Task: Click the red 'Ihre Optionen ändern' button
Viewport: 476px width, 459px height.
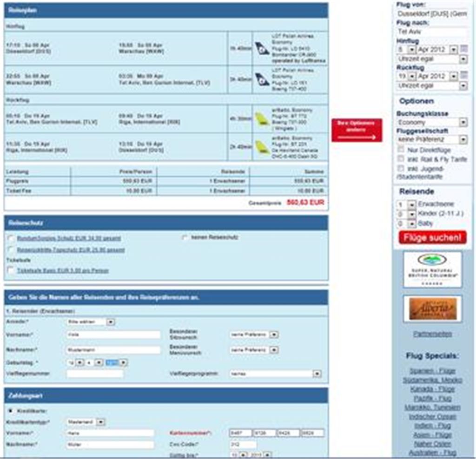Action: click(357, 130)
